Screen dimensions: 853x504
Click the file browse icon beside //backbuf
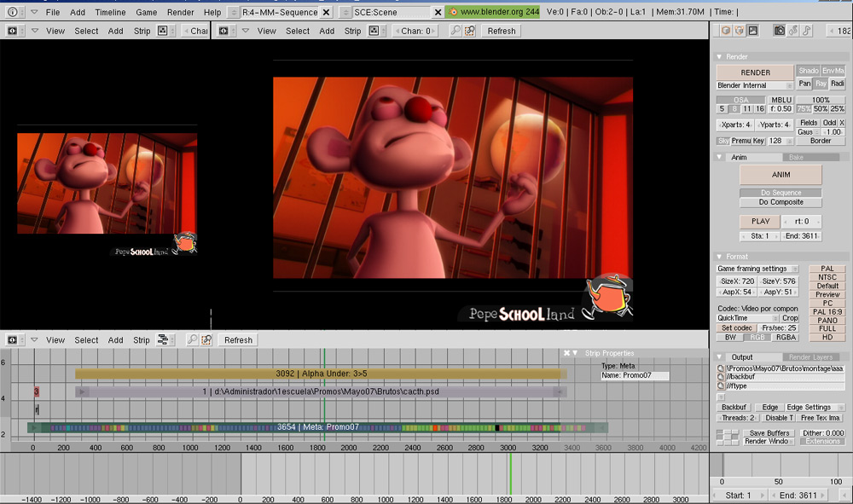(x=721, y=377)
